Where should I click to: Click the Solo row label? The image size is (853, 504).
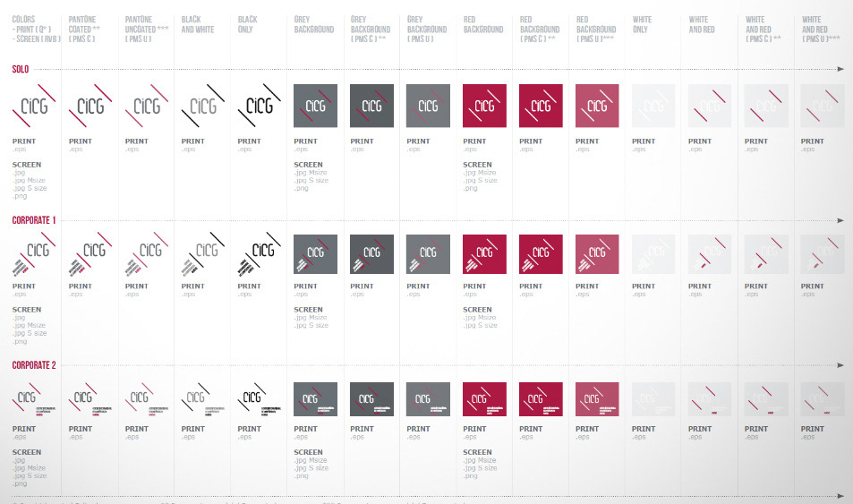click(21, 69)
